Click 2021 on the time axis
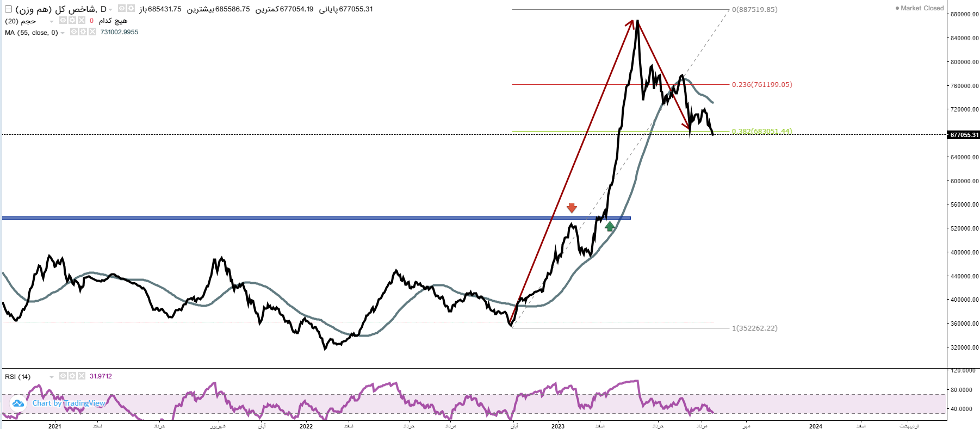980x429 pixels. [54, 426]
